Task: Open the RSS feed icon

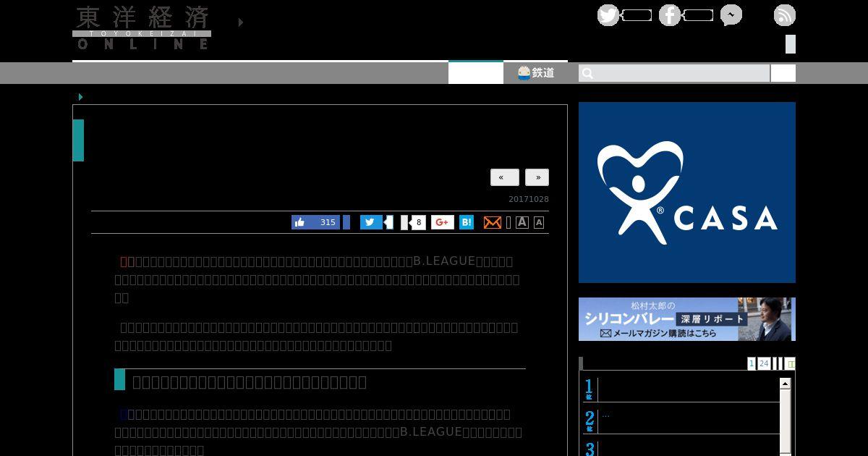Action: (x=785, y=15)
